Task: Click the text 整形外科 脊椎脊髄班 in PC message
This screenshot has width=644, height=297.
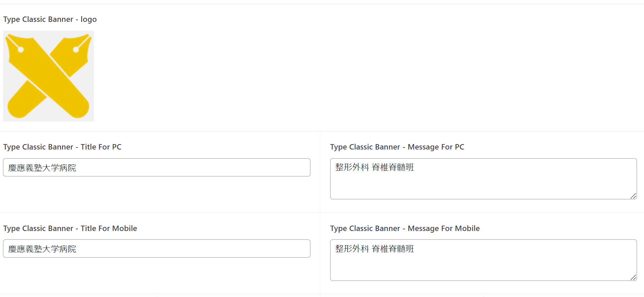Action: [x=375, y=167]
